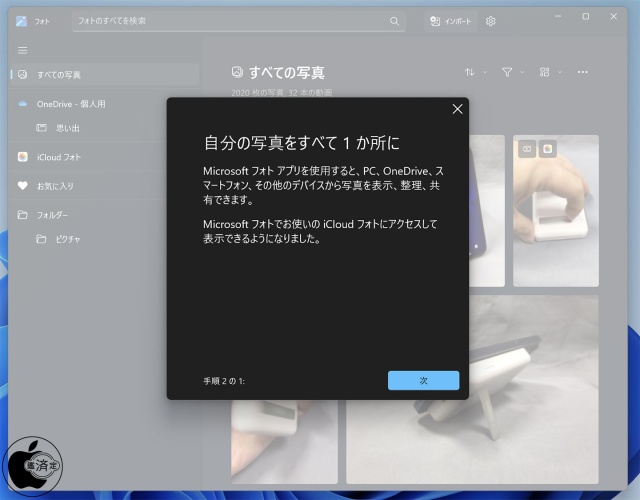Open the hamburger navigation menu
This screenshot has width=640, height=500.
pos(23,50)
